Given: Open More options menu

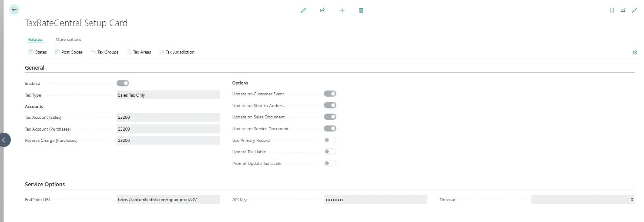Looking at the screenshot, I should pyautogui.click(x=68, y=40).
